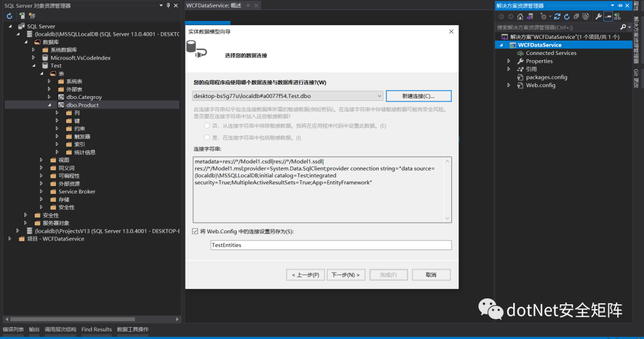Expand the 触发器 triggers folder
The image size is (644, 339).
click(x=57, y=137)
